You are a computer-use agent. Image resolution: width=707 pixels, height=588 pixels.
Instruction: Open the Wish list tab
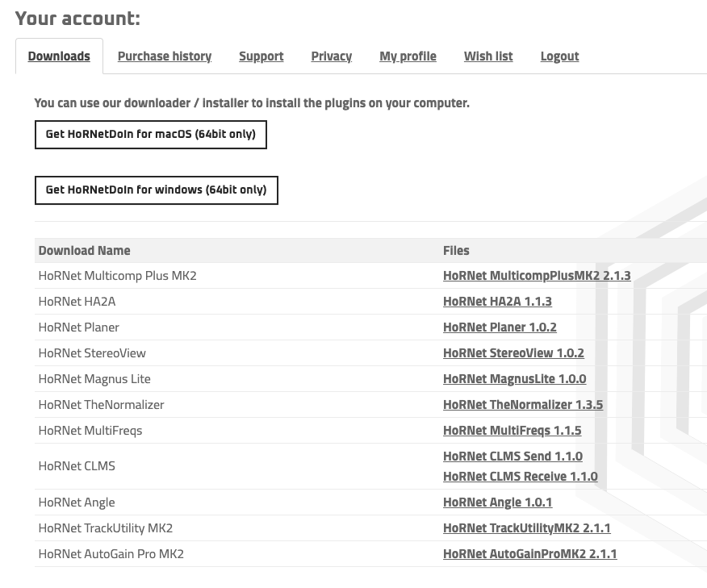[x=487, y=56]
